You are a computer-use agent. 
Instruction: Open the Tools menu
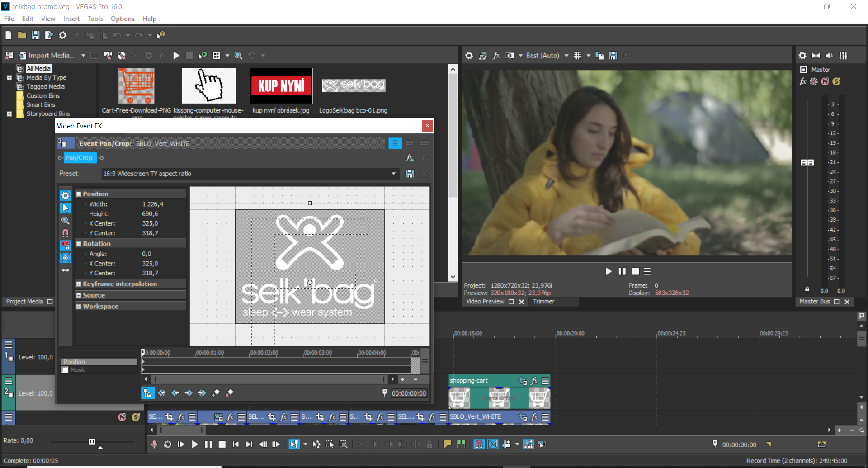point(95,19)
